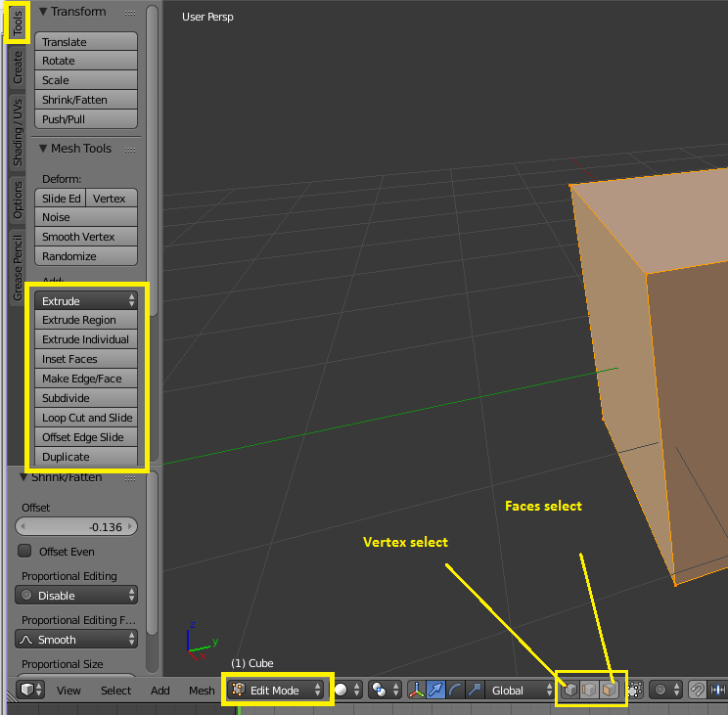
Task: Click the Smooth Vertex button
Action: tap(86, 237)
